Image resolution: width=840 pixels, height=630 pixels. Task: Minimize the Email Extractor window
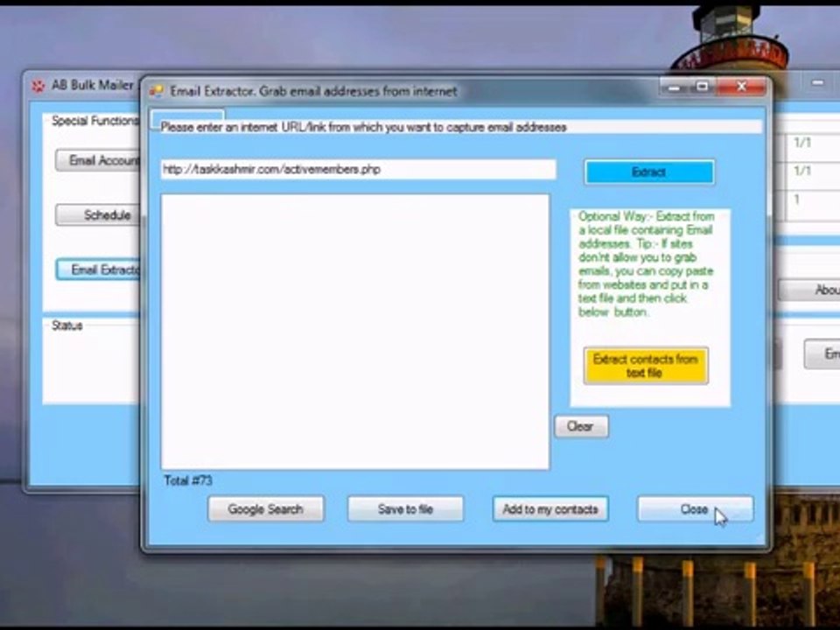pyautogui.click(x=675, y=87)
